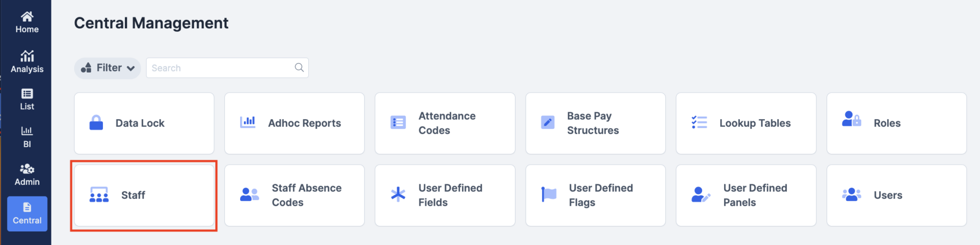The image size is (980, 245).
Task: Open the Data Lock tile
Action: pos(144,123)
